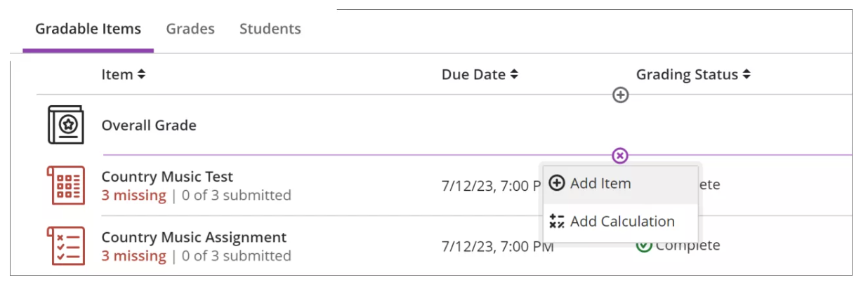Choose Add Item from the popup menu
868x289 pixels.
pos(600,184)
